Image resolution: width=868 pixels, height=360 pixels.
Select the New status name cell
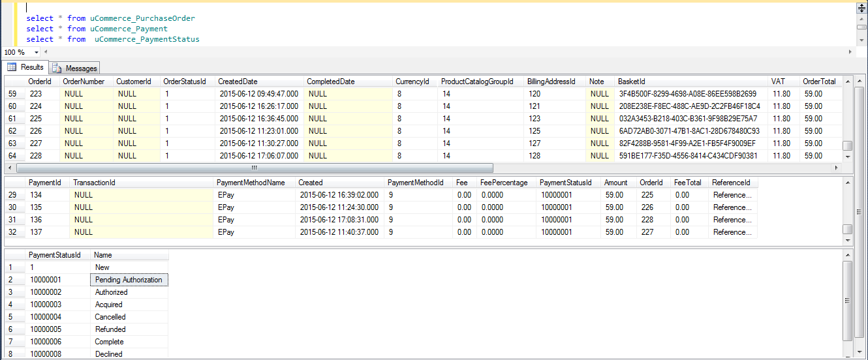click(x=130, y=267)
